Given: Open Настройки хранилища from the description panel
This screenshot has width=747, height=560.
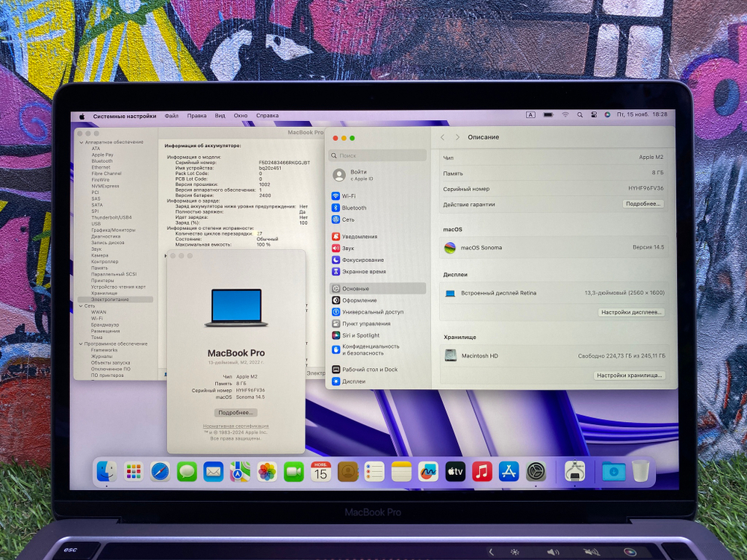Looking at the screenshot, I should (630, 375).
